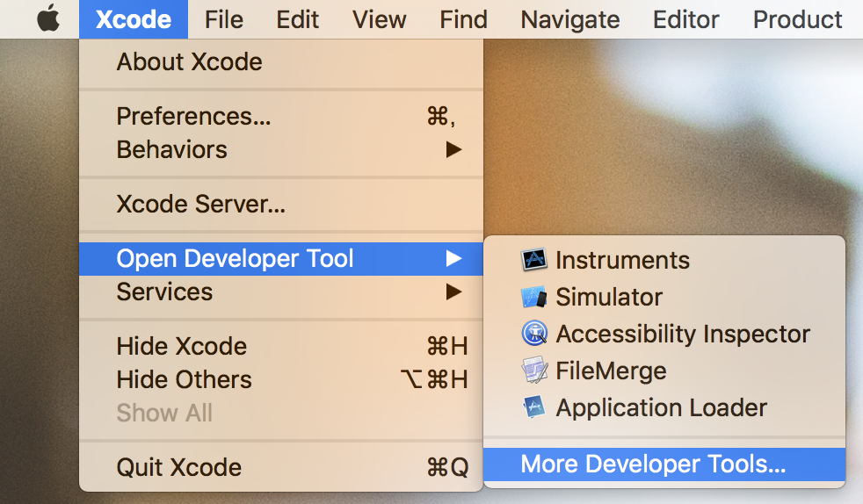863x504 pixels.
Task: Open the Apple menu logo
Action: click(48, 19)
